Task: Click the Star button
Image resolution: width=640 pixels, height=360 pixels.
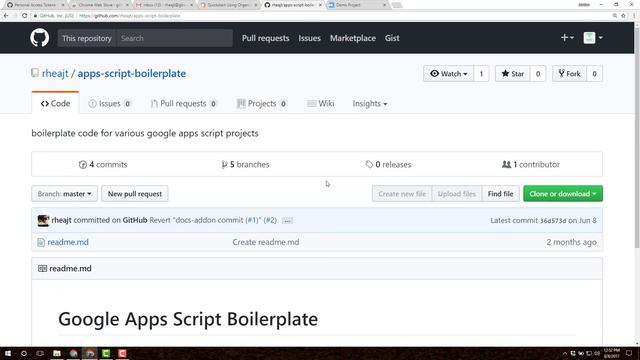Action: [x=512, y=73]
